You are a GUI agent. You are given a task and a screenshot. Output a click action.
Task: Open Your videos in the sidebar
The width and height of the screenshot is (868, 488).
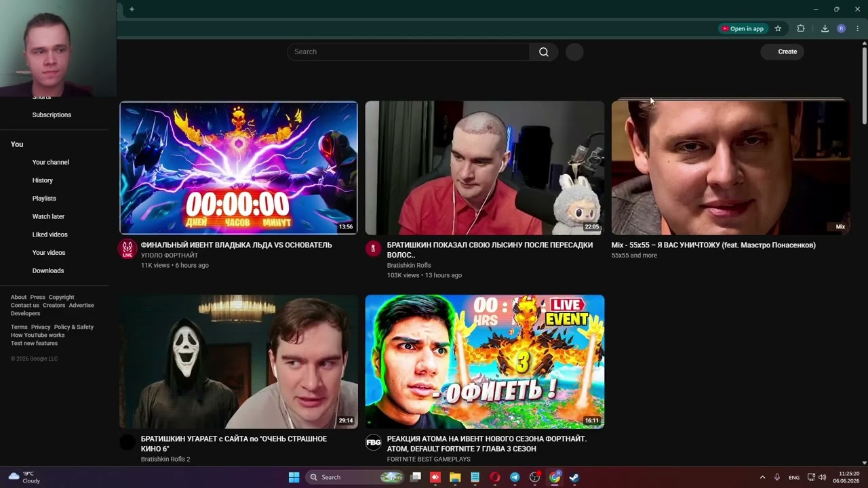click(49, 252)
